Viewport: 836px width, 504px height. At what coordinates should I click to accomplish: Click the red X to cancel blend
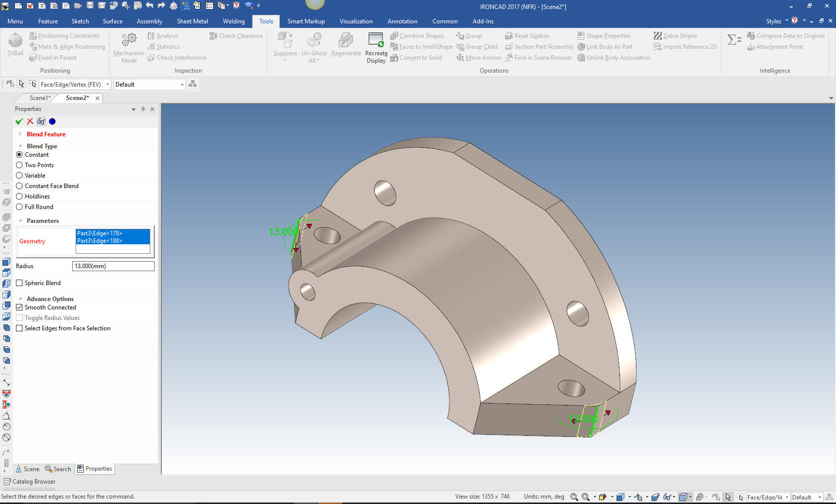pyautogui.click(x=30, y=121)
